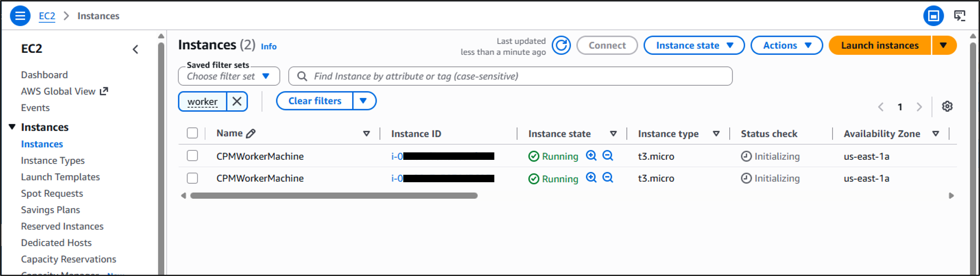Click the EC2 breadcrumb link
The image size is (980, 276).
47,16
